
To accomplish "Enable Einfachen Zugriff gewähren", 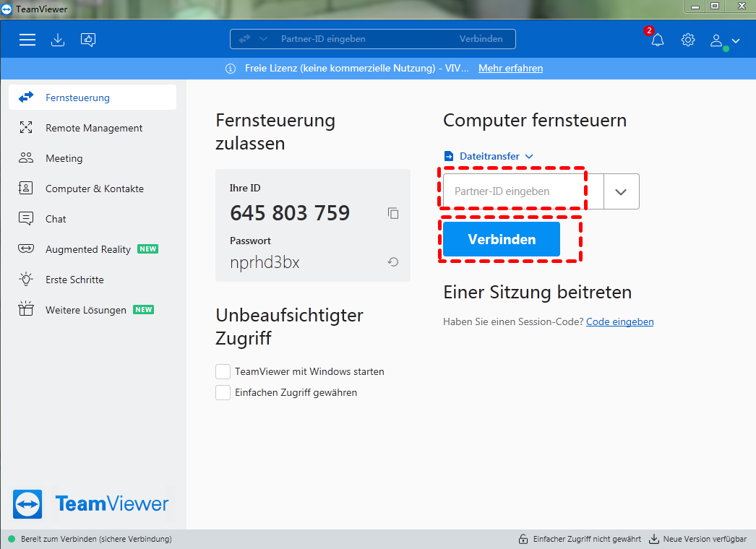I will (223, 392).
